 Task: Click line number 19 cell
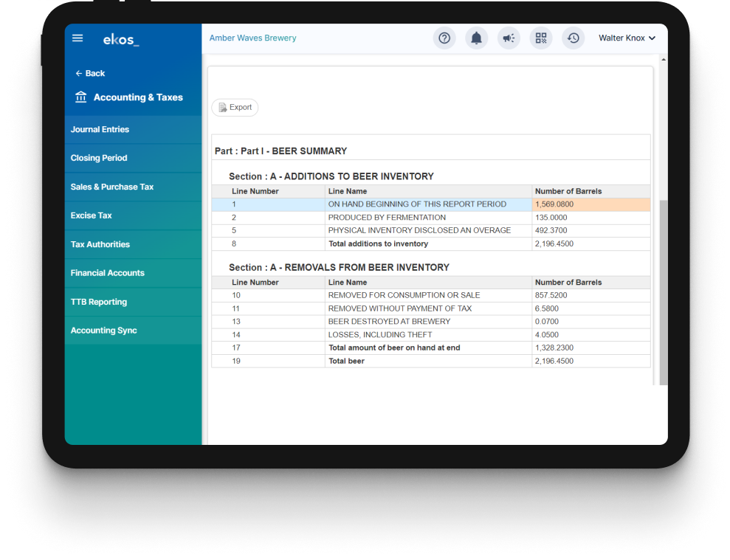click(x=268, y=362)
